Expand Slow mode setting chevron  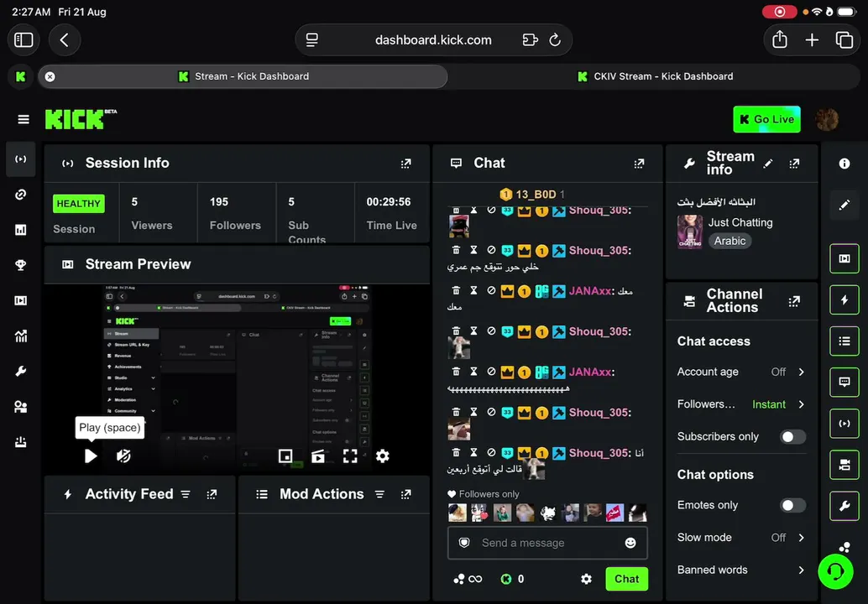801,538
